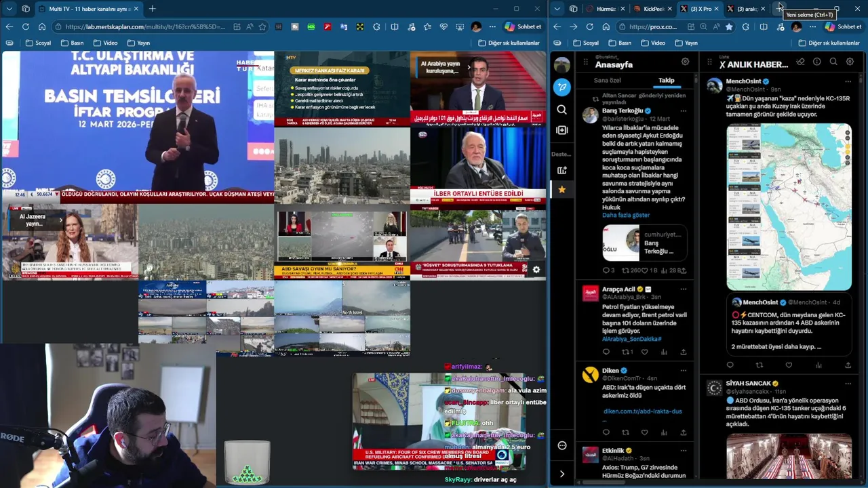Screen dimensions: 868x488
Task: Click the clear column eraser icon in ANLIK HABER
Action: [x=800, y=62]
